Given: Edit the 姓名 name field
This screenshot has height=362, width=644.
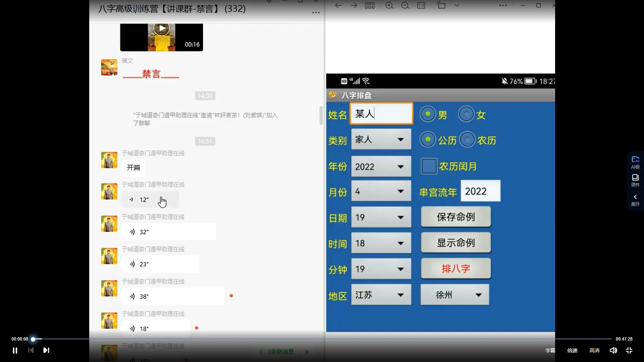Looking at the screenshot, I should point(381,114).
